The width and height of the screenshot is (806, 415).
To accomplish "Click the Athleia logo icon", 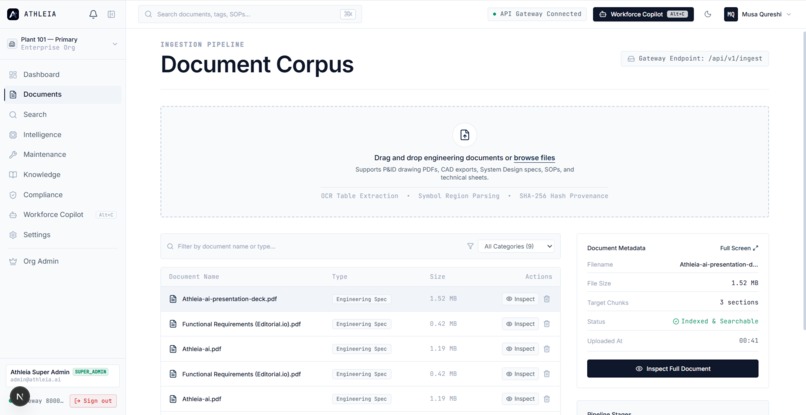I will coord(13,14).
